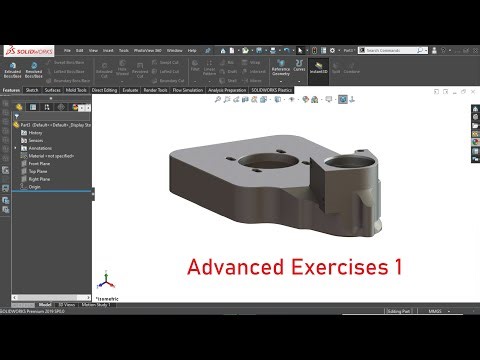Viewport: 480px width, 360px height.
Task: Open the PropertyManager tab icon
Action: click(x=33, y=107)
